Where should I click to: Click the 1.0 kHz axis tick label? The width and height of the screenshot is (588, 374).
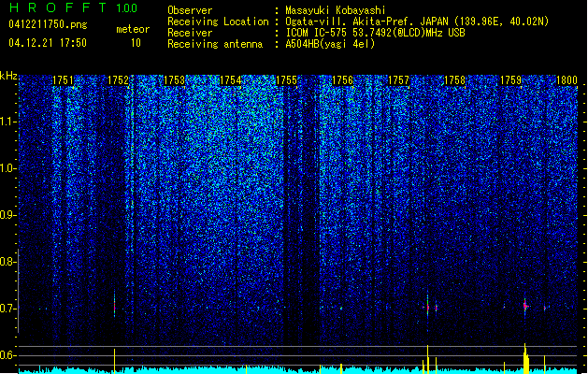coord(7,168)
